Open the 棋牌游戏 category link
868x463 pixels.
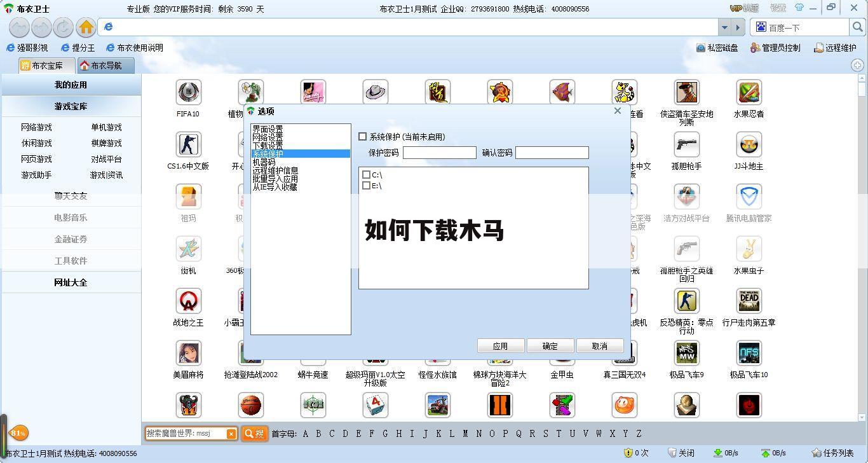(x=106, y=143)
